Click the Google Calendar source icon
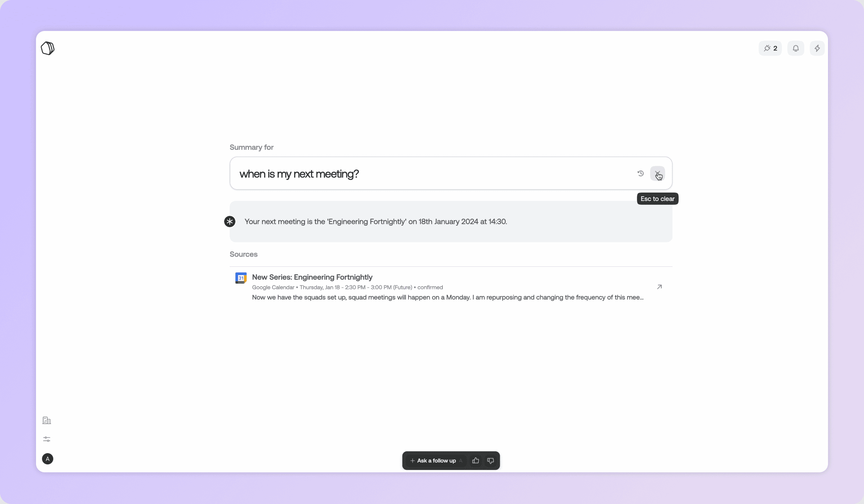This screenshot has width=864, height=504. tap(241, 278)
